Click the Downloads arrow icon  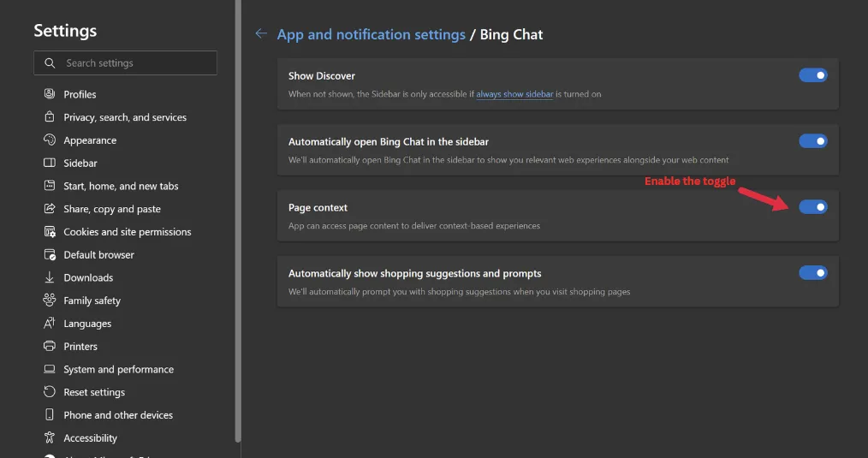coord(50,277)
